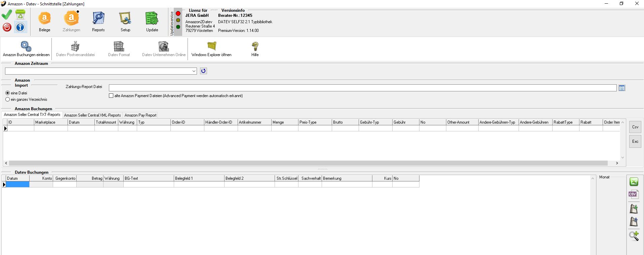The width and height of the screenshot is (644, 255).
Task: Browse for Zahlungs-Report Datei file
Action: (622, 88)
